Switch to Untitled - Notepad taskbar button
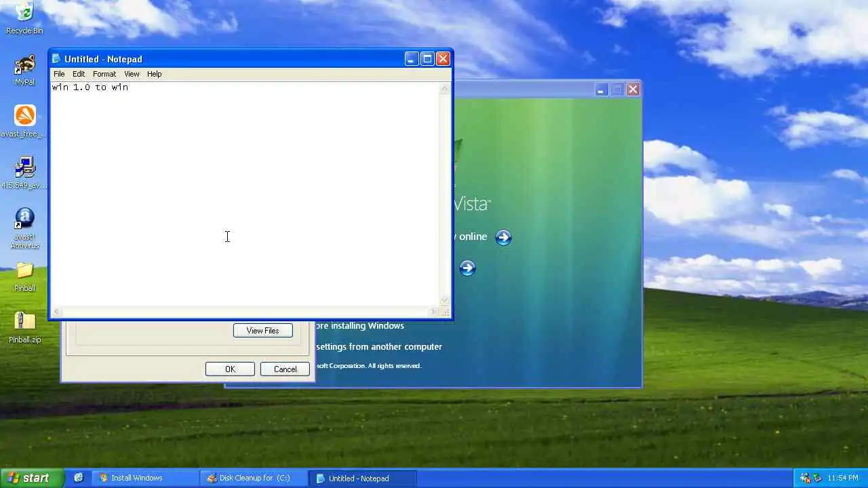868x488 pixels. pos(363,478)
